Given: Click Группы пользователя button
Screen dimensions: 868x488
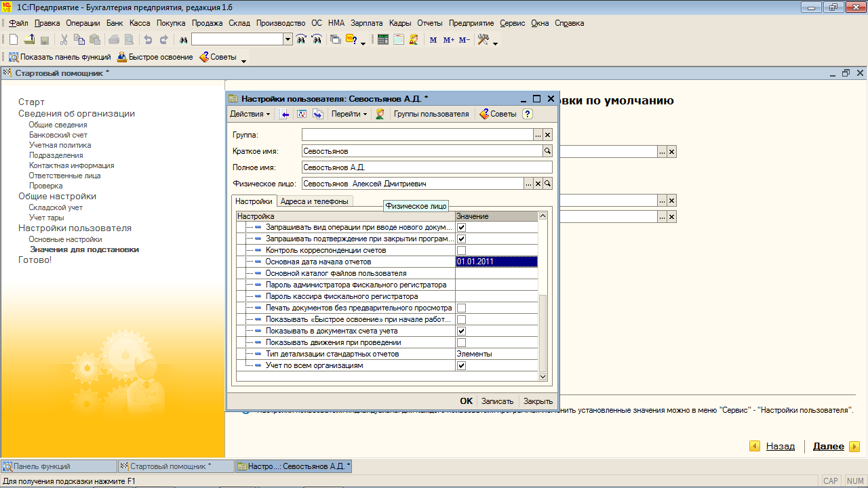Looking at the screenshot, I should tap(431, 114).
